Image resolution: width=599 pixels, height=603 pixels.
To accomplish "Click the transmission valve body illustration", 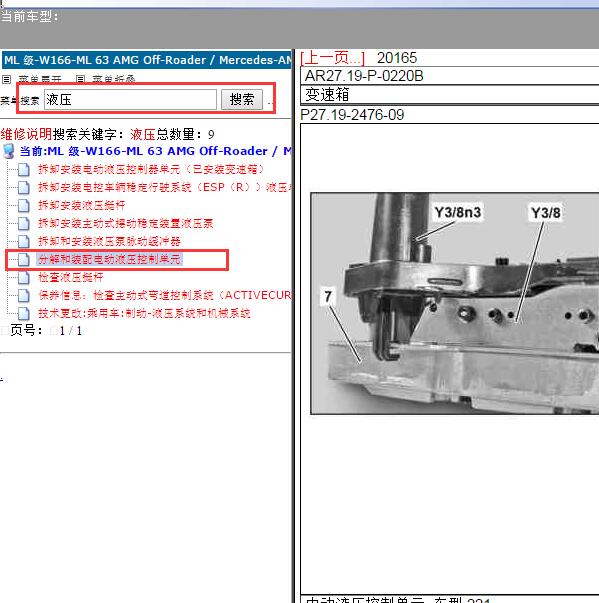I will (454, 303).
